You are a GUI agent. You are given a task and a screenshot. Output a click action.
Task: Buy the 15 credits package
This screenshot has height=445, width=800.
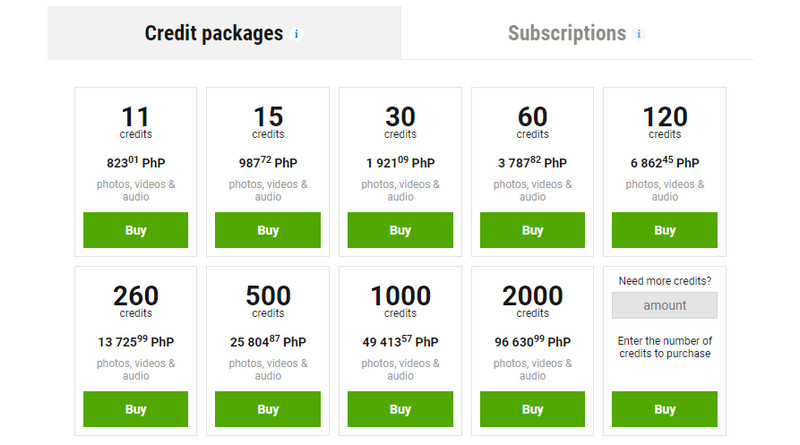268,230
